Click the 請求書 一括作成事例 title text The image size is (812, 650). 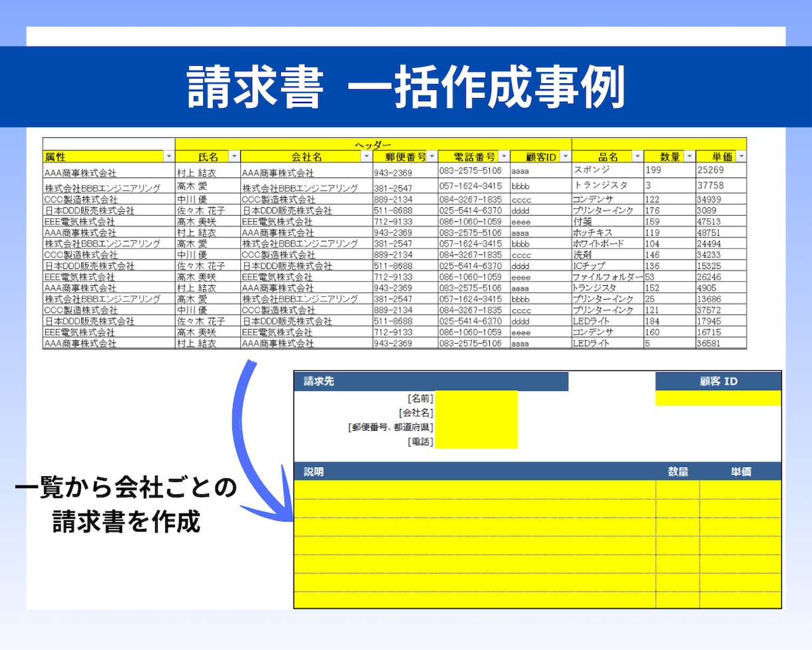(405, 87)
